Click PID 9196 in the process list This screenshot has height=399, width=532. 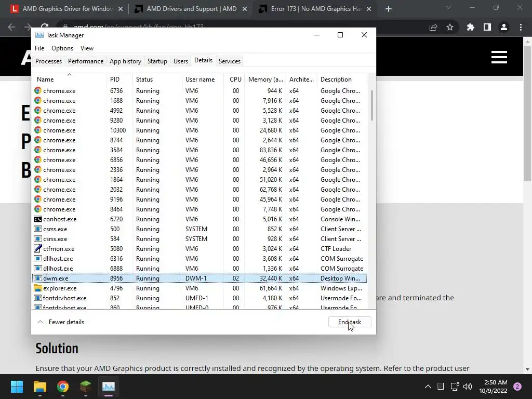point(116,199)
